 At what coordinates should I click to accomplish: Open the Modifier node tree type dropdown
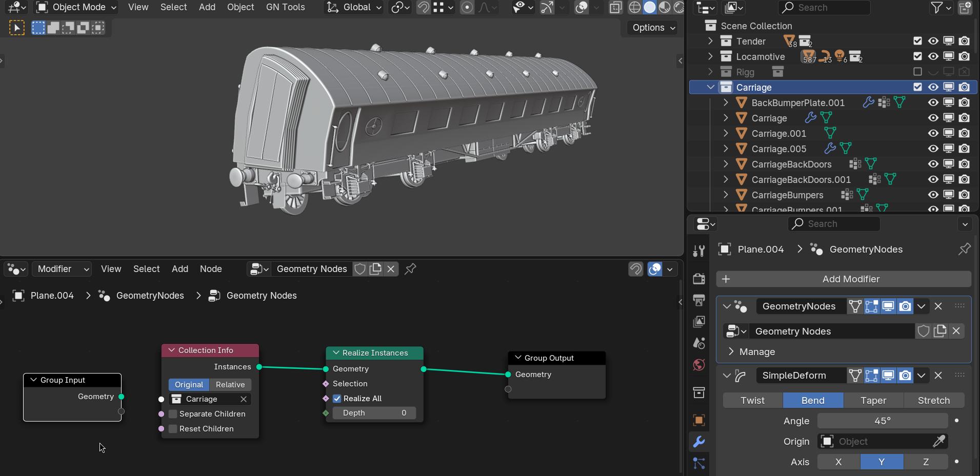coord(62,269)
